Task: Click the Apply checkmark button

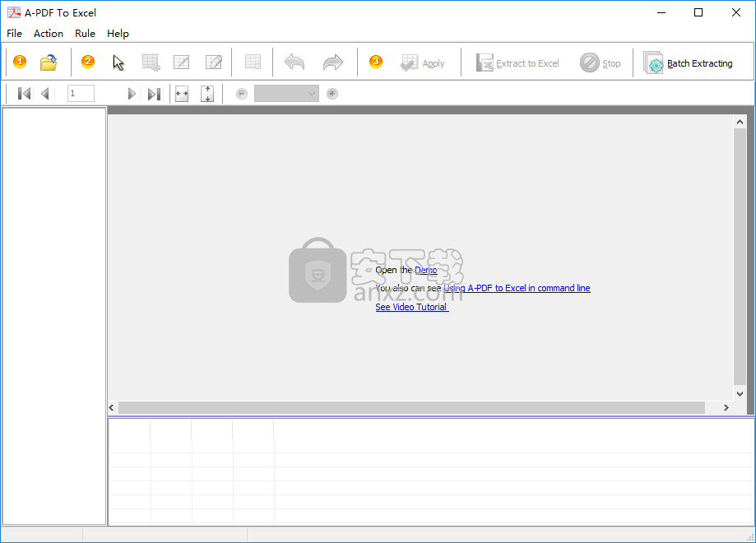Action: pyautogui.click(x=422, y=63)
